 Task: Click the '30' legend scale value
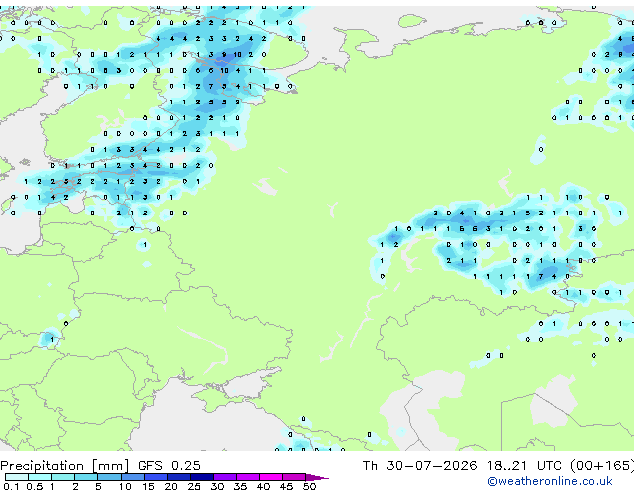pyautogui.click(x=217, y=486)
